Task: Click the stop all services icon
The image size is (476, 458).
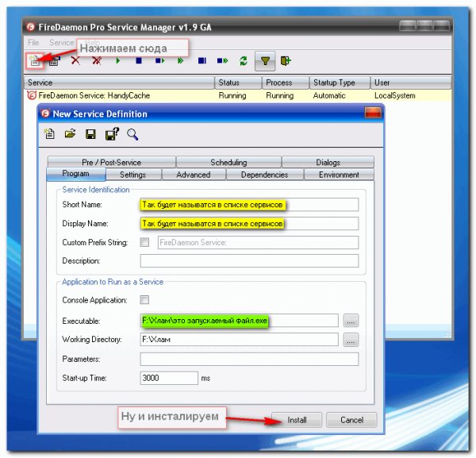Action: click(x=202, y=61)
